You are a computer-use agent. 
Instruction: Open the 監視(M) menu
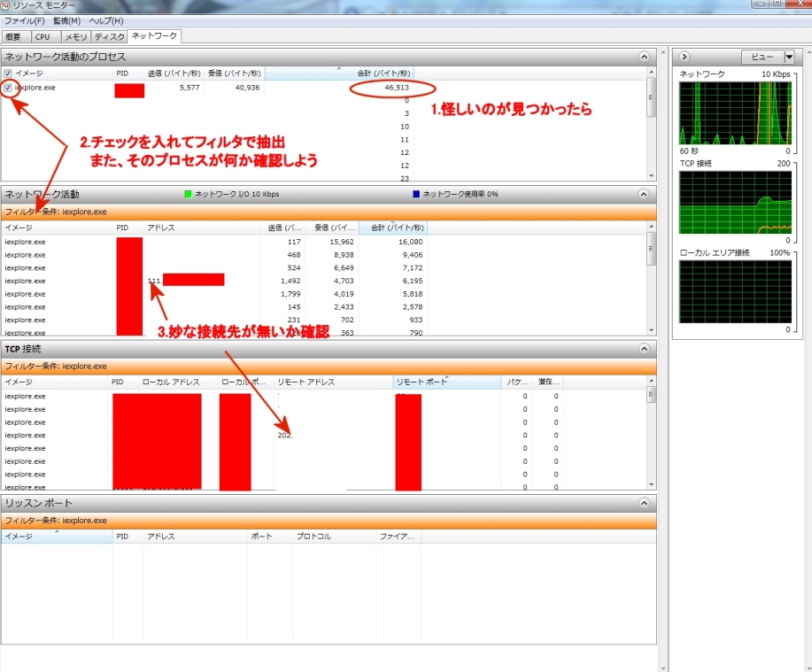click(x=66, y=20)
